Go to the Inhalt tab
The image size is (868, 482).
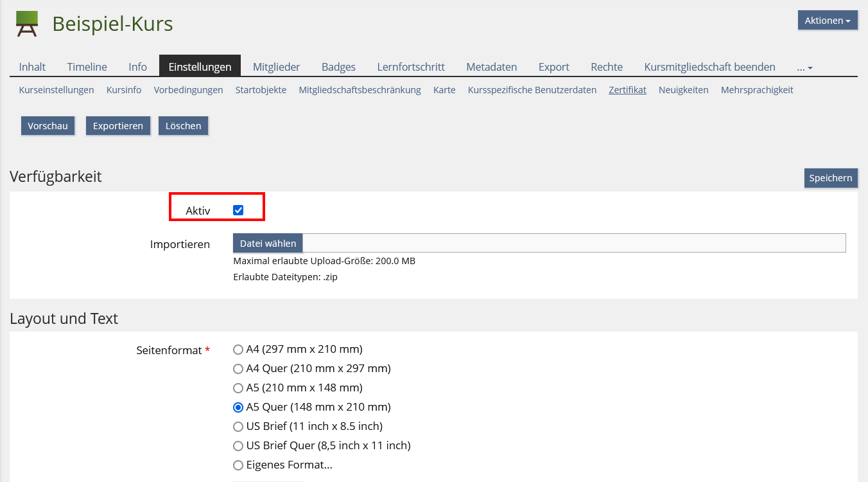click(32, 67)
